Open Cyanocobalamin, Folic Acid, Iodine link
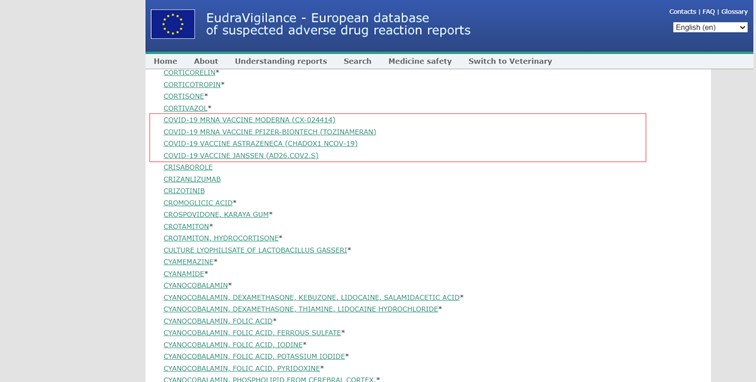Screen dimensions: 756x382 tap(233, 344)
